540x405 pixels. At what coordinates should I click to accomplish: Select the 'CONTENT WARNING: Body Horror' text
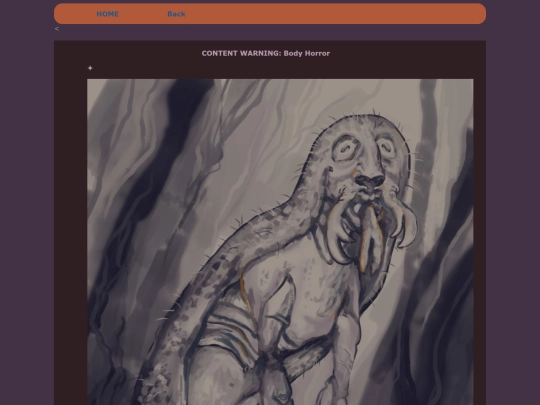(x=266, y=53)
